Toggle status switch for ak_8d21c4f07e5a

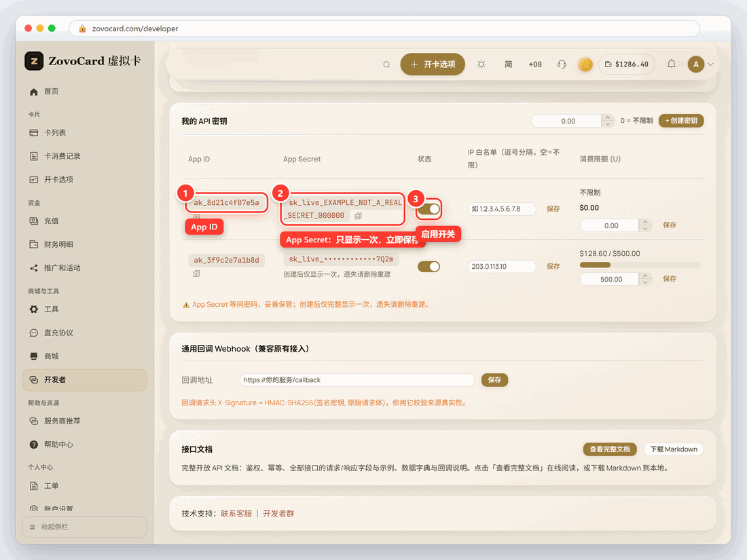point(429,208)
